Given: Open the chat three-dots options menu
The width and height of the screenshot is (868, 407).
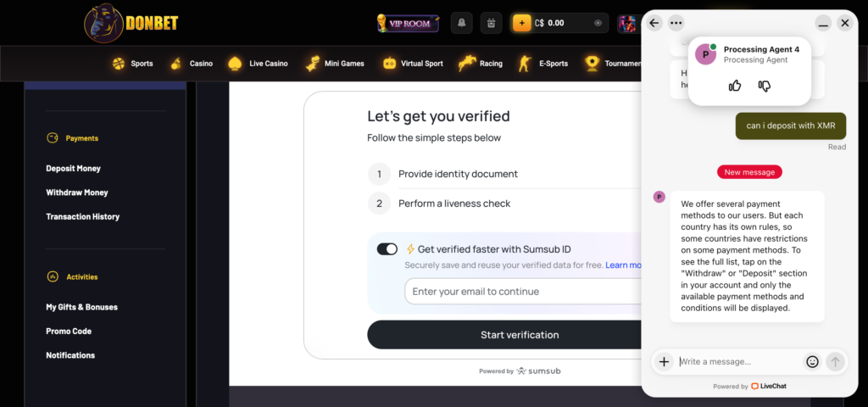Looking at the screenshot, I should [x=676, y=23].
